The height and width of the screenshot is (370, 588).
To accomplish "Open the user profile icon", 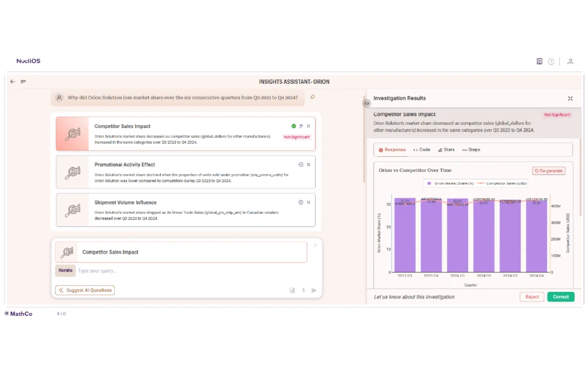I will click(570, 61).
